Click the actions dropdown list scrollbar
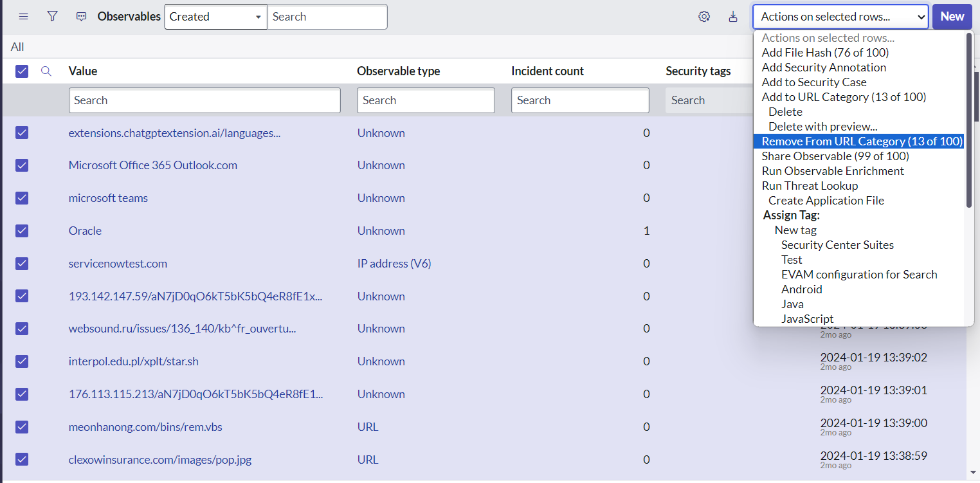The image size is (980, 483). point(968,120)
